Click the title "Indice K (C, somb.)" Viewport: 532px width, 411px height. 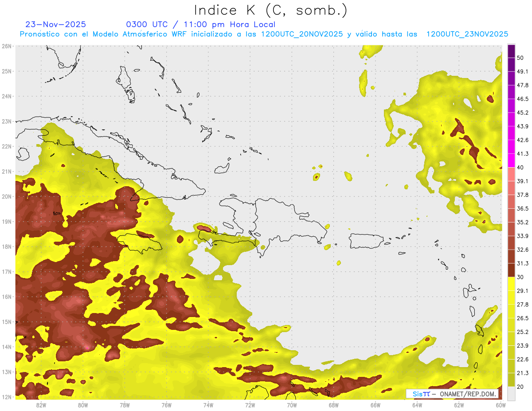[270, 10]
